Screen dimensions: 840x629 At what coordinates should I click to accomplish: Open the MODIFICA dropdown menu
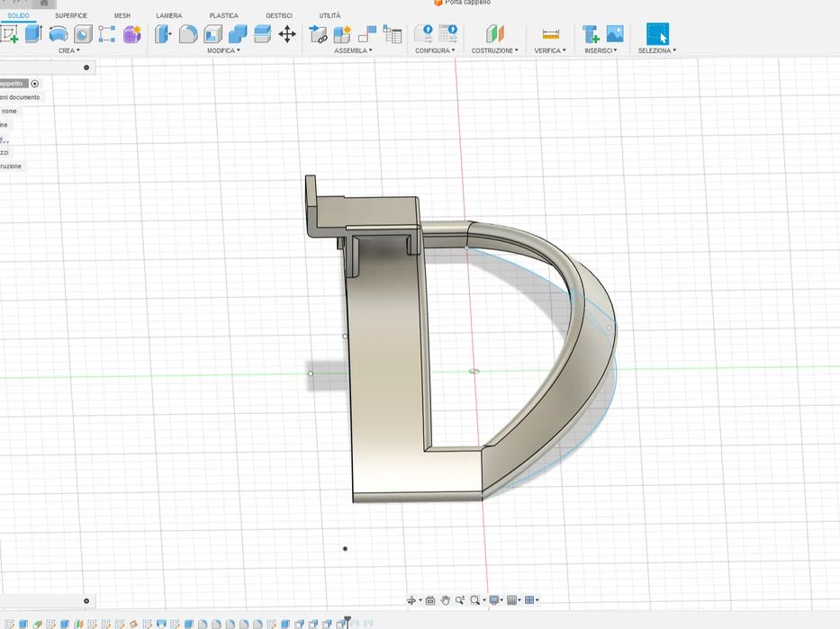(223, 50)
